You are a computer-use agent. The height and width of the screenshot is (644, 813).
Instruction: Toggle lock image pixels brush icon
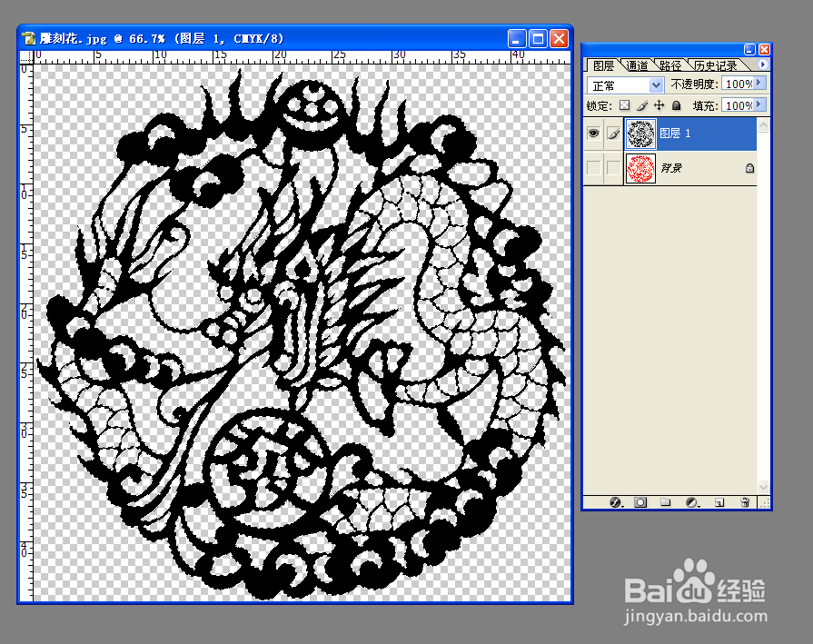pyautogui.click(x=642, y=105)
